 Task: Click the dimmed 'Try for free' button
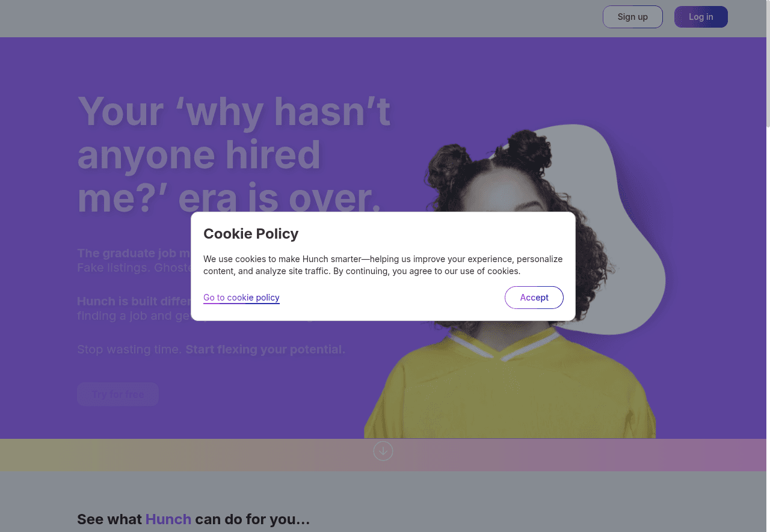coord(118,394)
